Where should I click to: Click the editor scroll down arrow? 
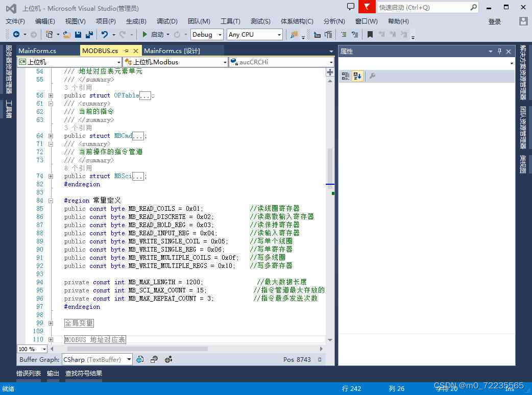(330, 340)
